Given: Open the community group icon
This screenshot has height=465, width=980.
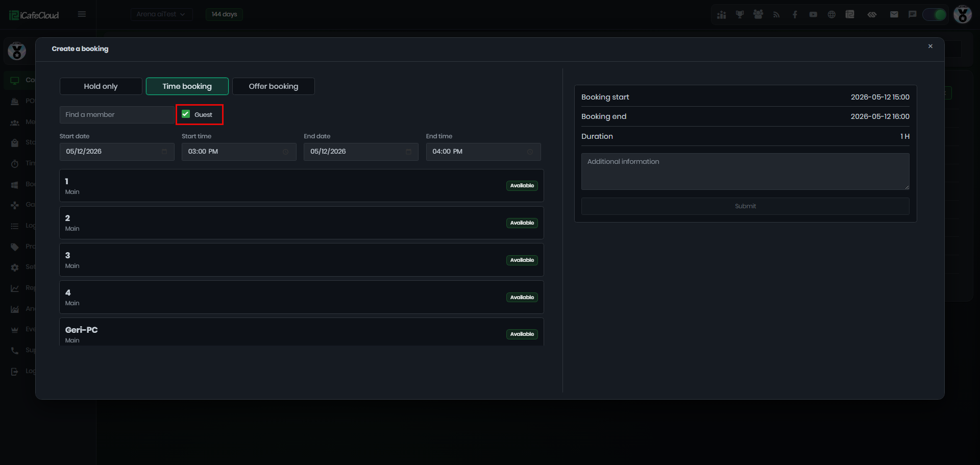Looking at the screenshot, I should (x=758, y=14).
